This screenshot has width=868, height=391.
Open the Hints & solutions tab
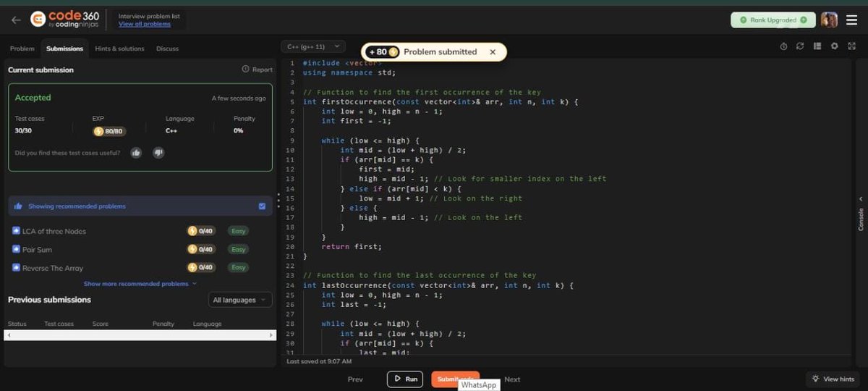pos(119,49)
